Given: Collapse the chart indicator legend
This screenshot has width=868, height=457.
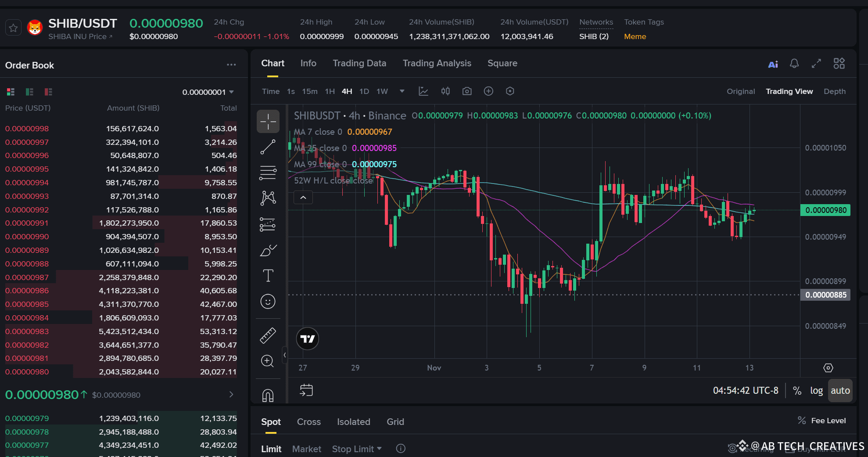Looking at the screenshot, I should (x=303, y=198).
